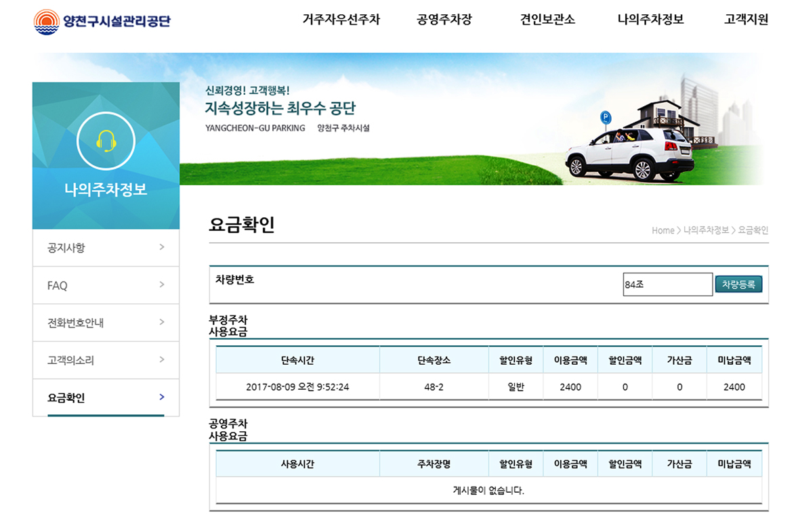Click the 고객의소리 chevron arrow
Image resolution: width=800 pixels, height=532 pixels.
[161, 359]
